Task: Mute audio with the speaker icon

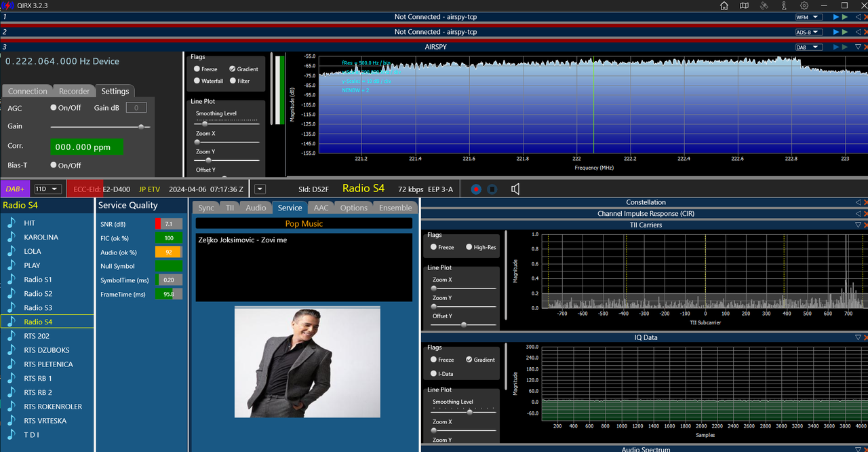Action: [x=515, y=189]
